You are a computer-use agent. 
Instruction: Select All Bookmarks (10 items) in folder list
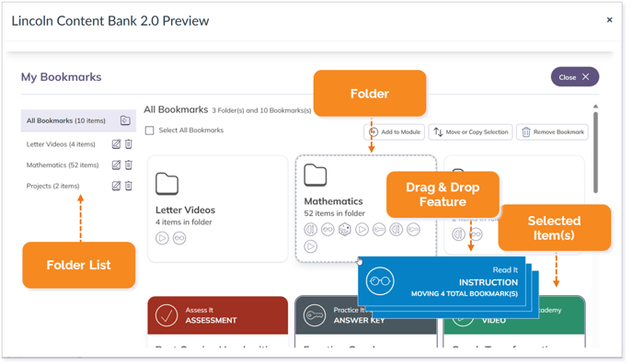point(66,120)
